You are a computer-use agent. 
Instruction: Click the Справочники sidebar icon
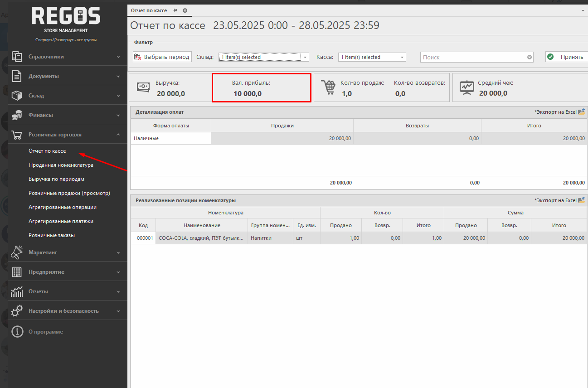point(17,57)
